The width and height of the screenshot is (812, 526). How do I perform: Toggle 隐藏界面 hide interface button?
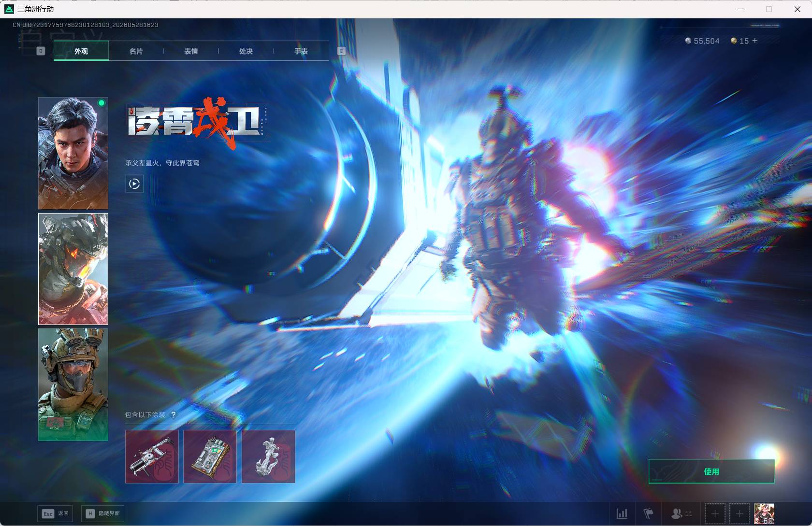tap(102, 513)
